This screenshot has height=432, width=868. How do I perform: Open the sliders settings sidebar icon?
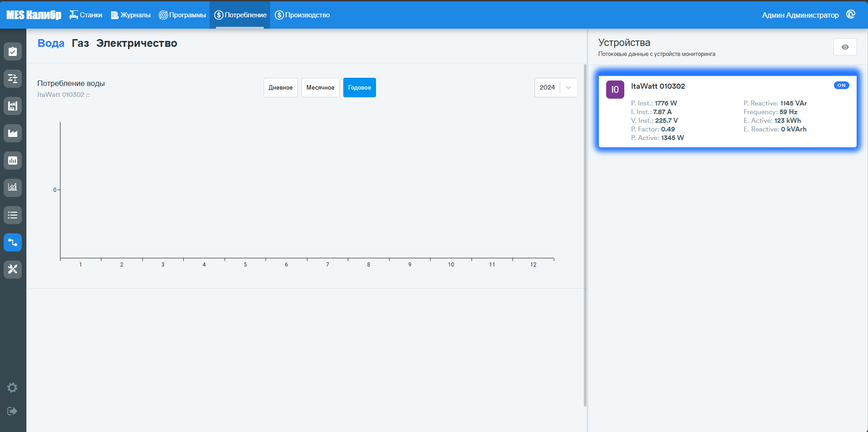point(13,79)
